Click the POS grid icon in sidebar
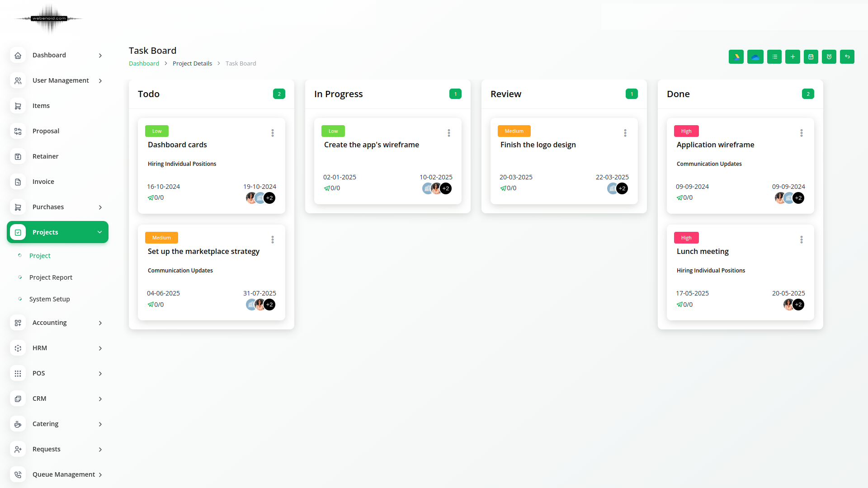 point(18,373)
